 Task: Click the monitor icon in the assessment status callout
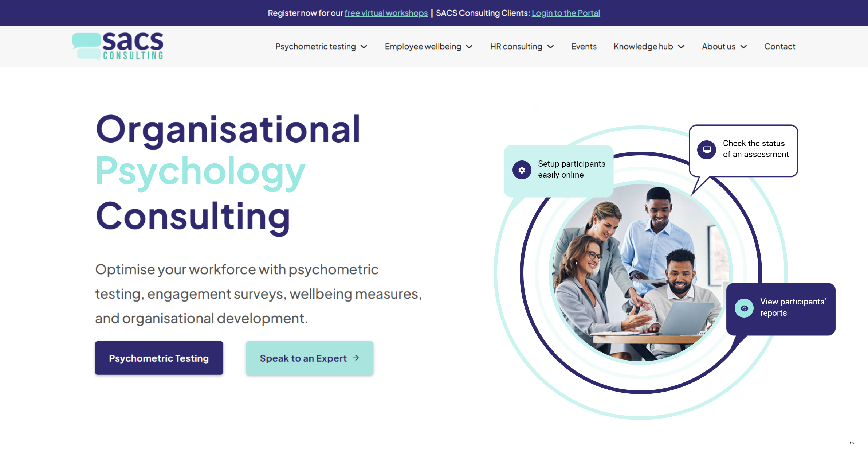706,149
